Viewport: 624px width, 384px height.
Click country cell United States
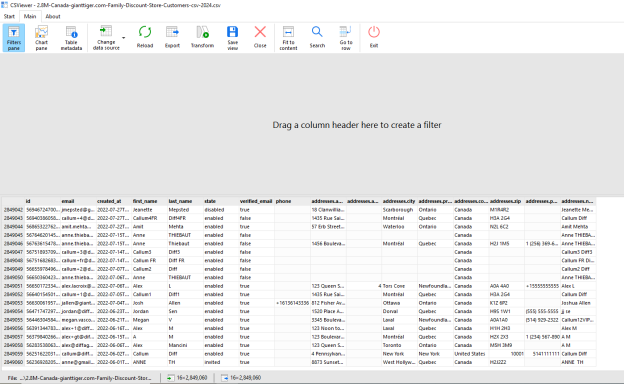[471, 354]
